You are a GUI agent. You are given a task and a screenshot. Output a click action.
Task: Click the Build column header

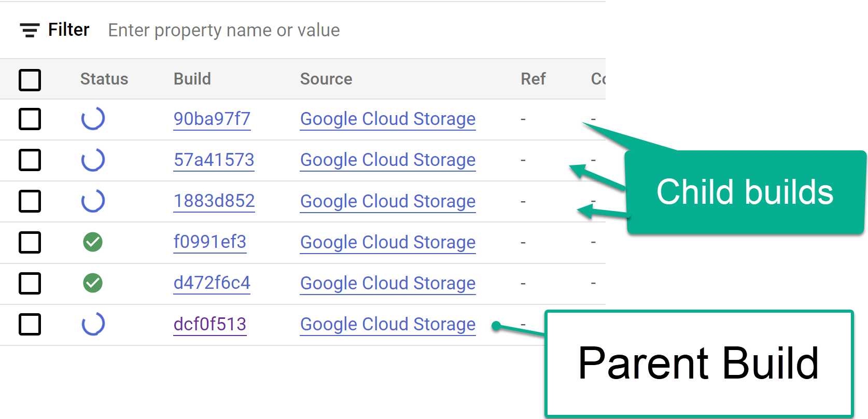192,79
